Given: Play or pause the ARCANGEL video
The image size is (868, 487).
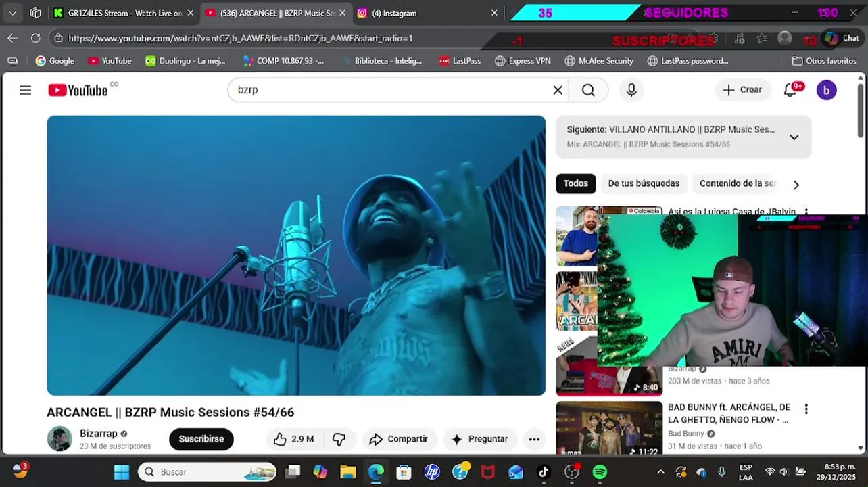Looking at the screenshot, I should pos(296,256).
